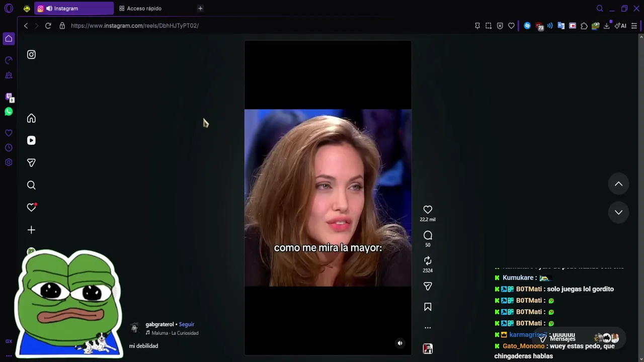Click the Instagram logo
Viewport: 644px width, 362px height.
coord(31,54)
